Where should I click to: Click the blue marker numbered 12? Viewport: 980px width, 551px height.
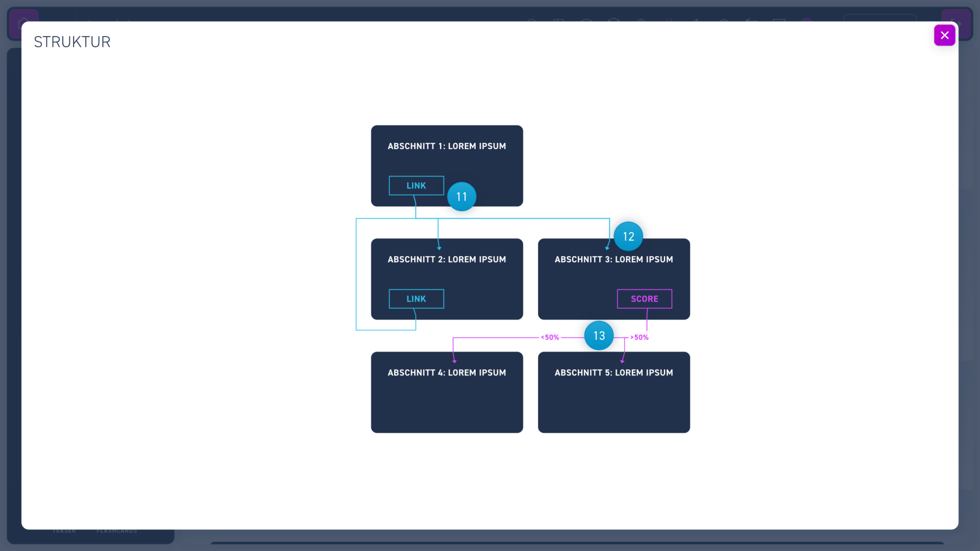pyautogui.click(x=628, y=236)
